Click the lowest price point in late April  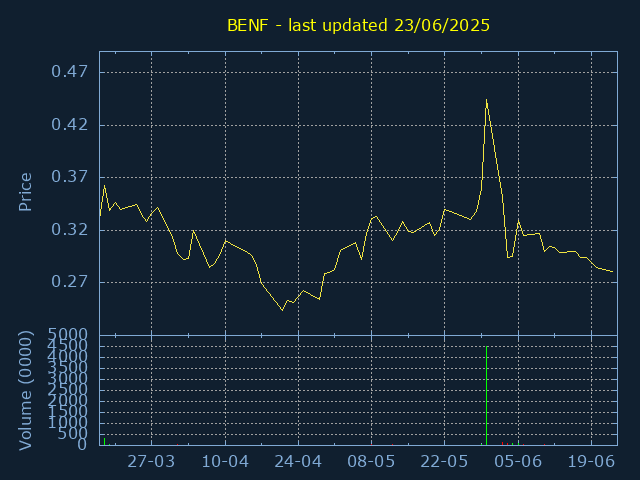pyautogui.click(x=282, y=310)
